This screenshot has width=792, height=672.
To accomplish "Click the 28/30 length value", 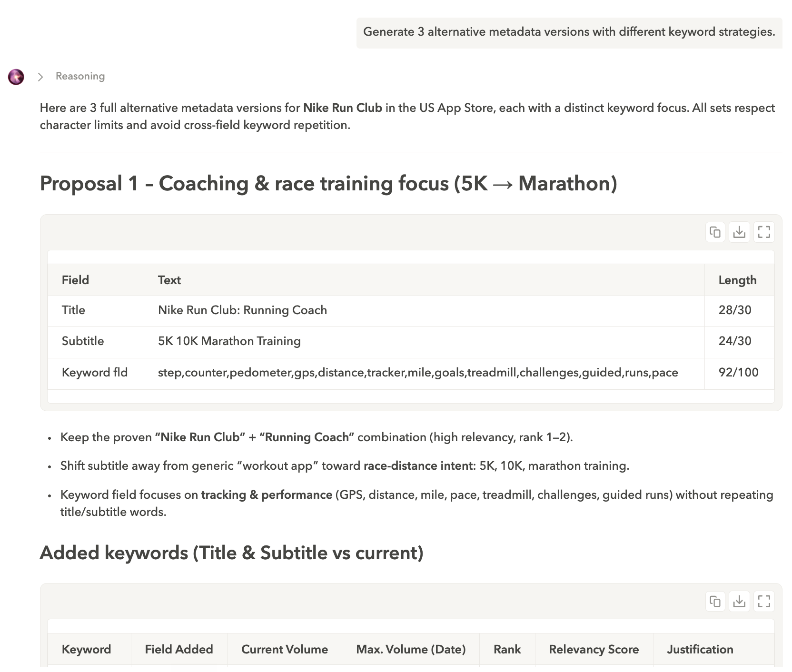I will click(735, 310).
